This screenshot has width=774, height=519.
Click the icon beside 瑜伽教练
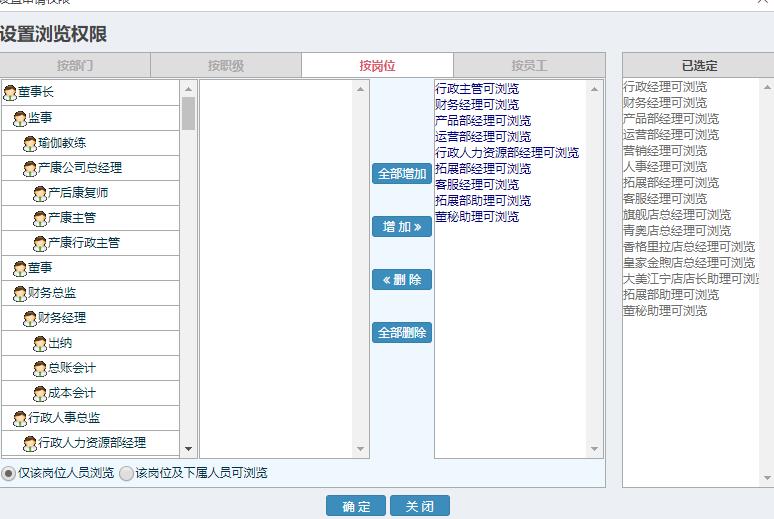[30, 143]
